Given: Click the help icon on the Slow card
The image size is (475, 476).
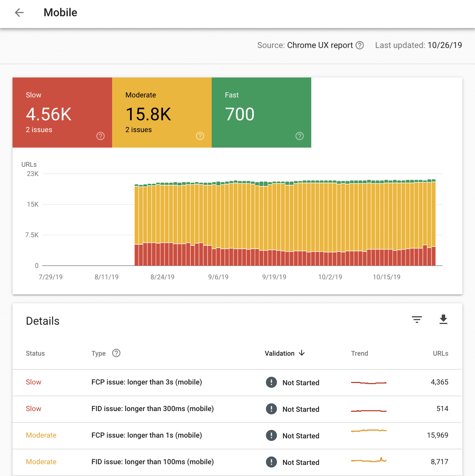Looking at the screenshot, I should (100, 136).
